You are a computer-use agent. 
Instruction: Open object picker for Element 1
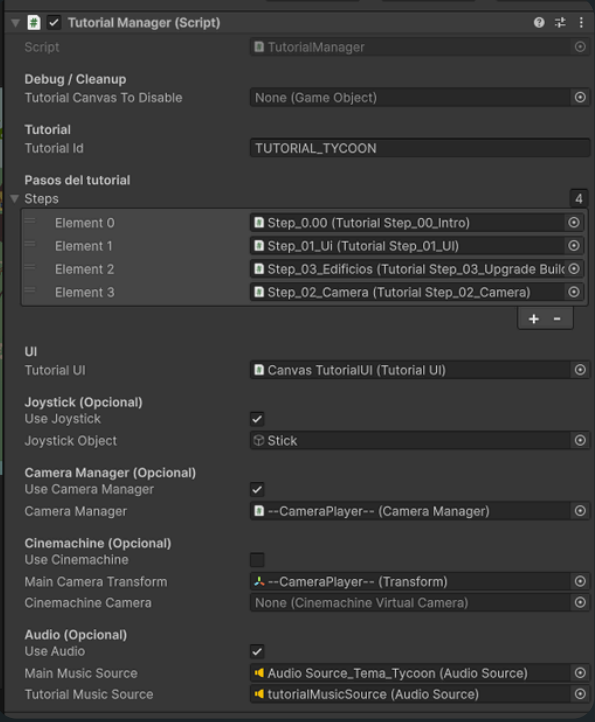point(573,246)
